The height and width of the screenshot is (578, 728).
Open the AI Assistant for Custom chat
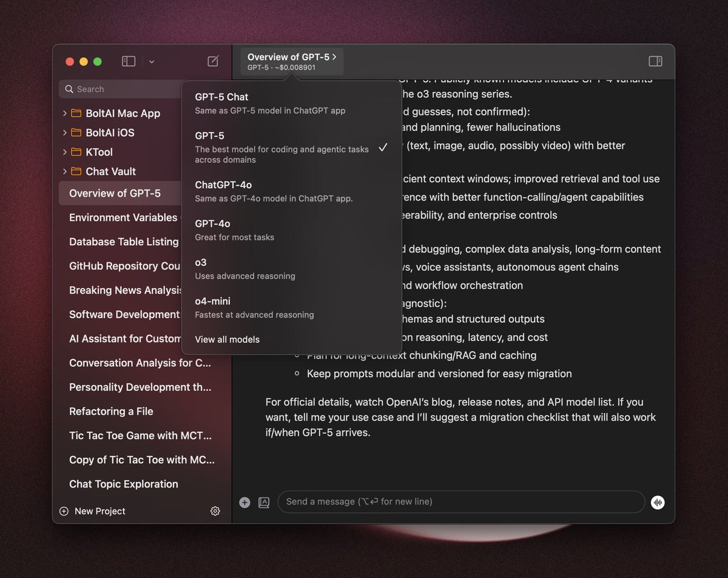point(125,339)
